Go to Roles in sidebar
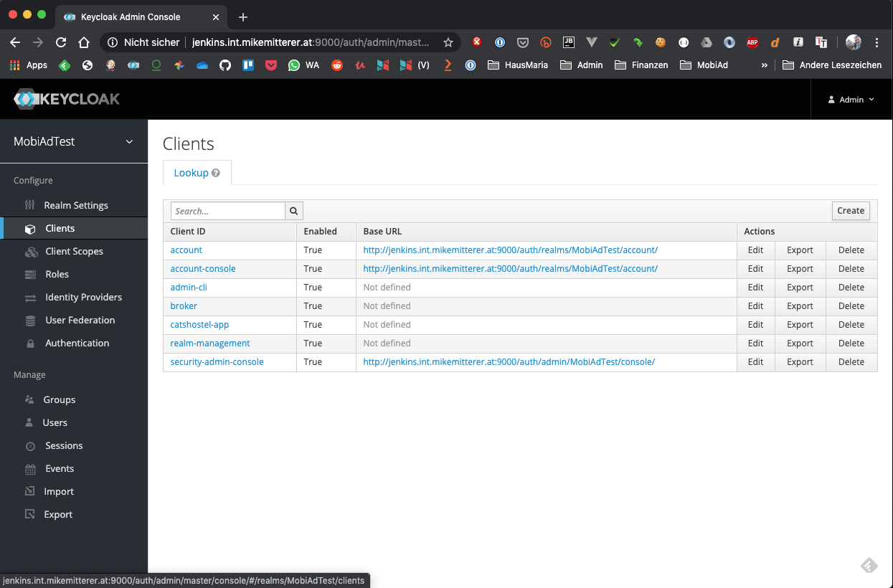 [x=57, y=274]
